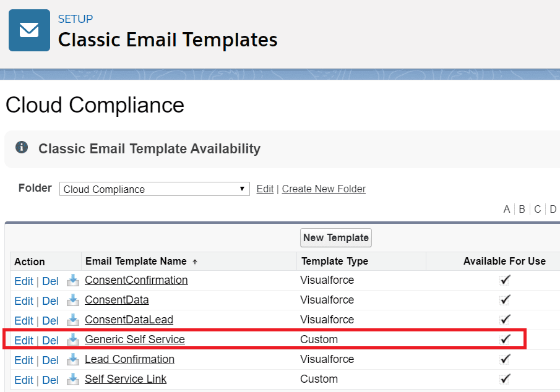Click the dropdown arrow on the Cloud Compliance selector
This screenshot has height=392, width=560.
(x=242, y=189)
